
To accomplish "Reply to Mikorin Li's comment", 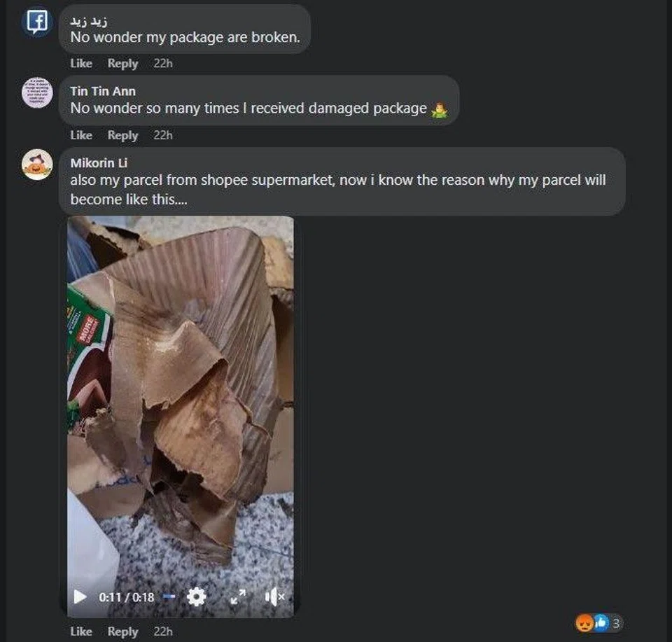I will click(122, 631).
